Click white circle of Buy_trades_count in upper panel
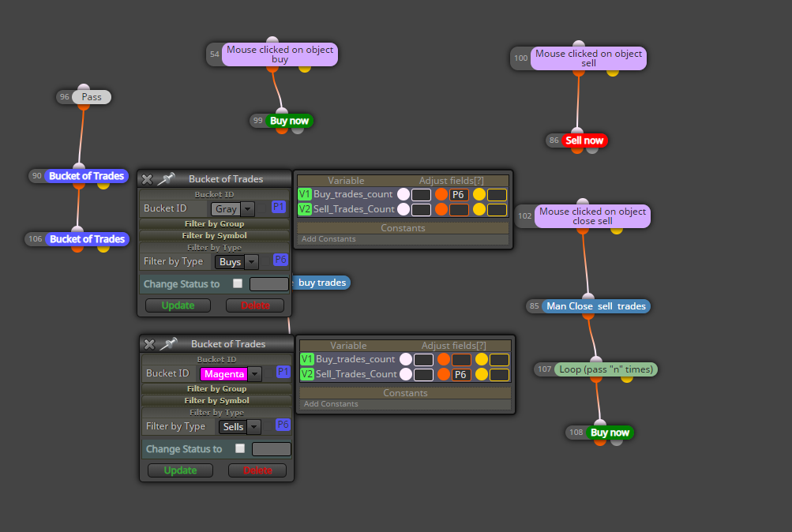 [403, 194]
